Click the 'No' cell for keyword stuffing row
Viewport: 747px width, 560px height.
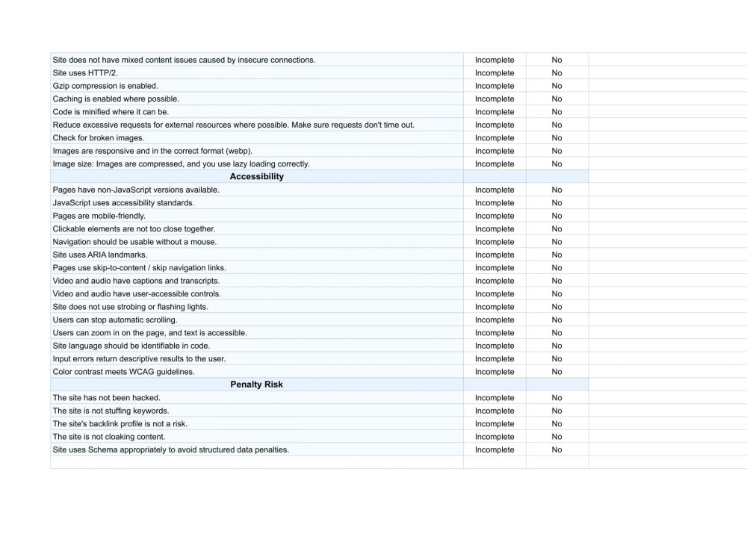557,411
